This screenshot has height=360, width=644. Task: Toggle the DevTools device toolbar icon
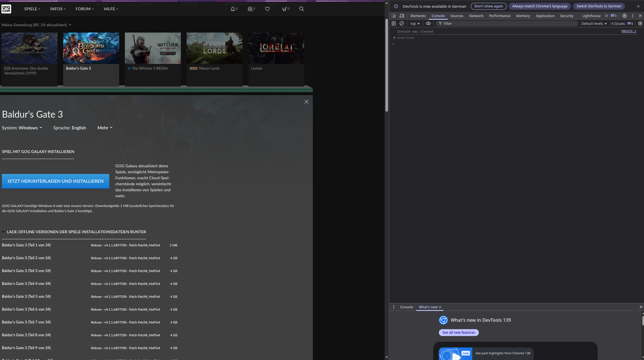[x=402, y=16]
